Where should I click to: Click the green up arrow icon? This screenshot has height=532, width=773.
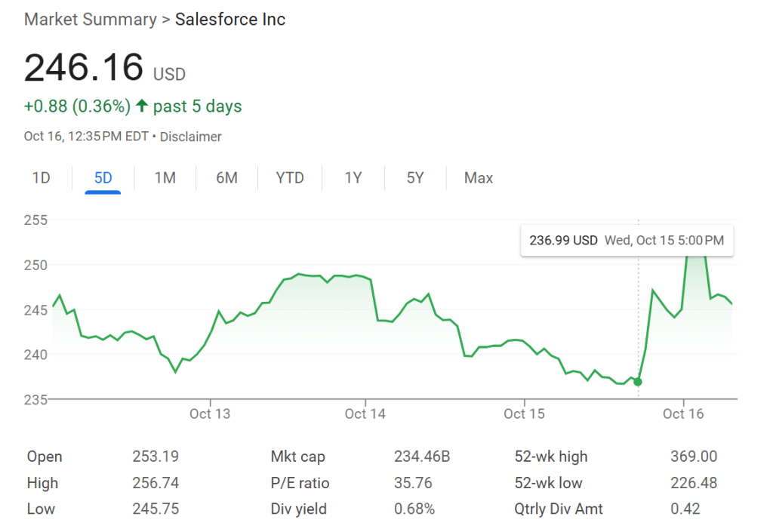[x=141, y=106]
